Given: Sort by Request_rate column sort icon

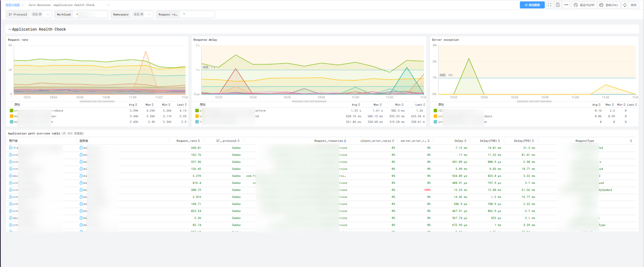Looking at the screenshot, I should pyautogui.click(x=199, y=141).
